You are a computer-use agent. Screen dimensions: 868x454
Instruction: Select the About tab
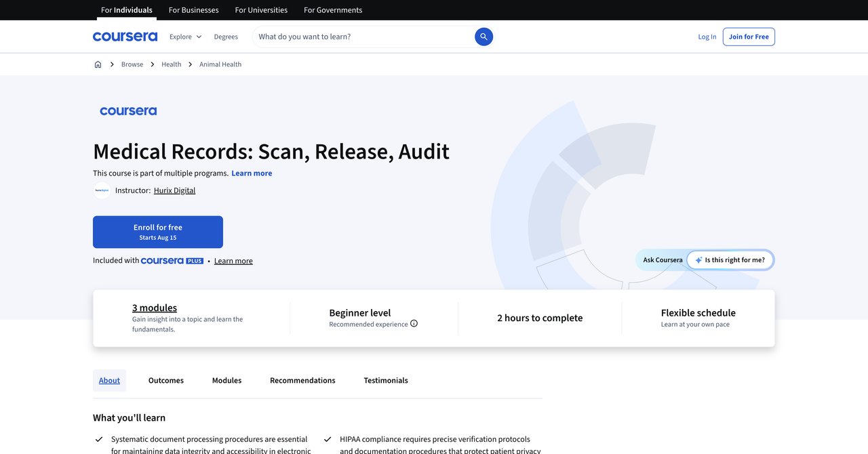click(109, 380)
